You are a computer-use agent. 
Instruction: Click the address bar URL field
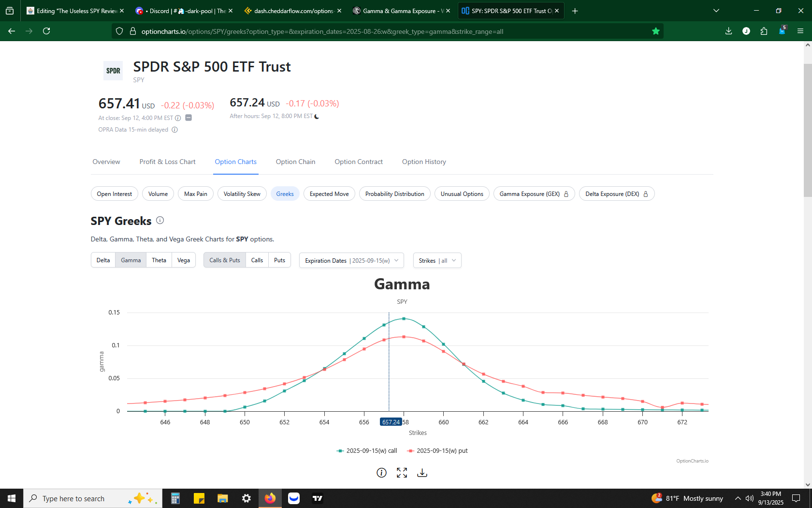coord(387,31)
